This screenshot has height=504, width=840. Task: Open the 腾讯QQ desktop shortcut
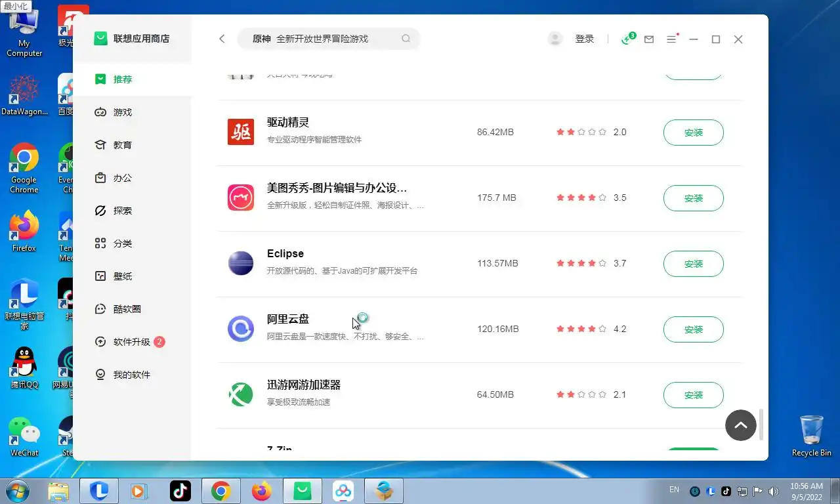[24, 367]
